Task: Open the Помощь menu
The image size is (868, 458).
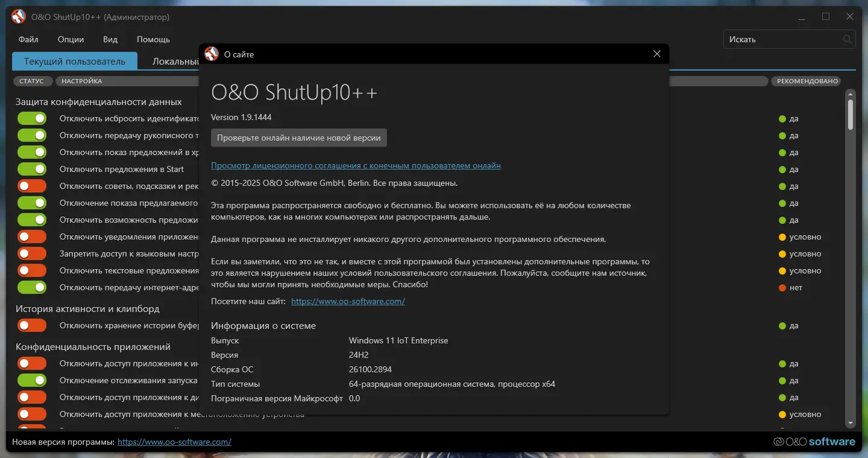Action: coord(153,40)
